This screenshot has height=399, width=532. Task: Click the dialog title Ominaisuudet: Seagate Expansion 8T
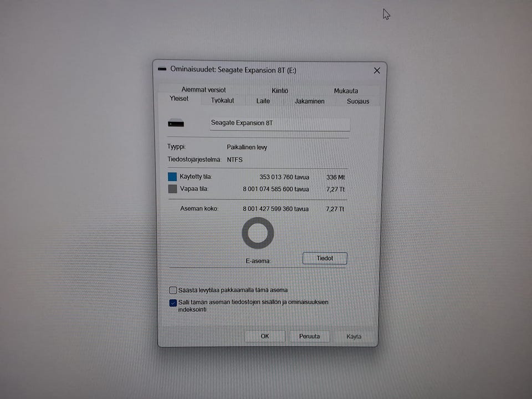pos(233,70)
